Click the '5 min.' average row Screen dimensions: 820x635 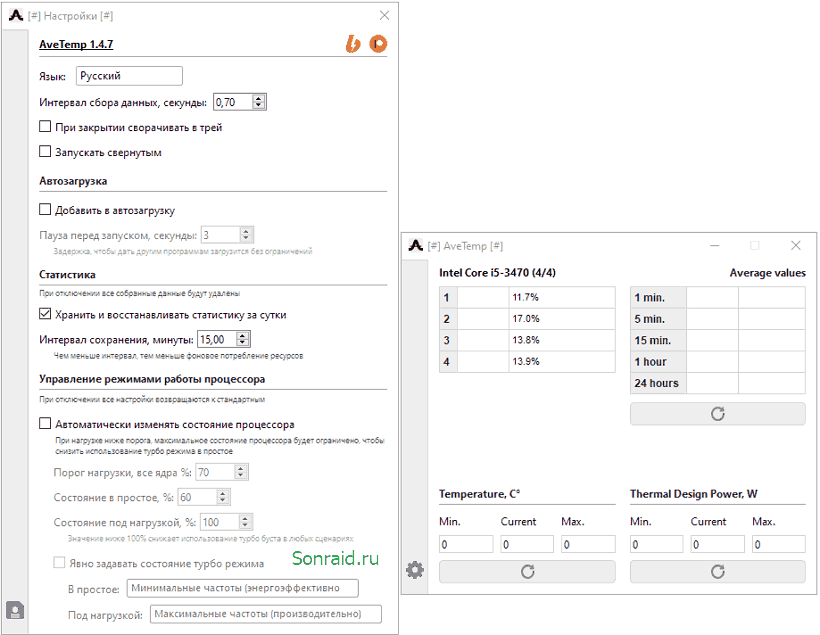click(718, 319)
